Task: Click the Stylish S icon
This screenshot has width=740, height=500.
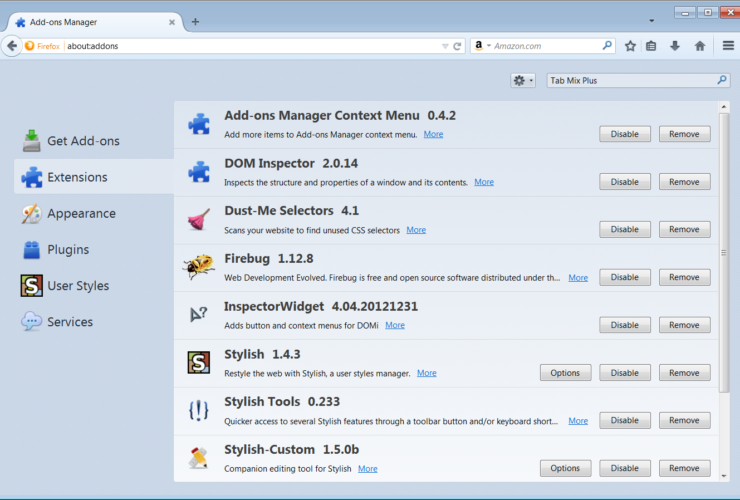Action: (199, 363)
